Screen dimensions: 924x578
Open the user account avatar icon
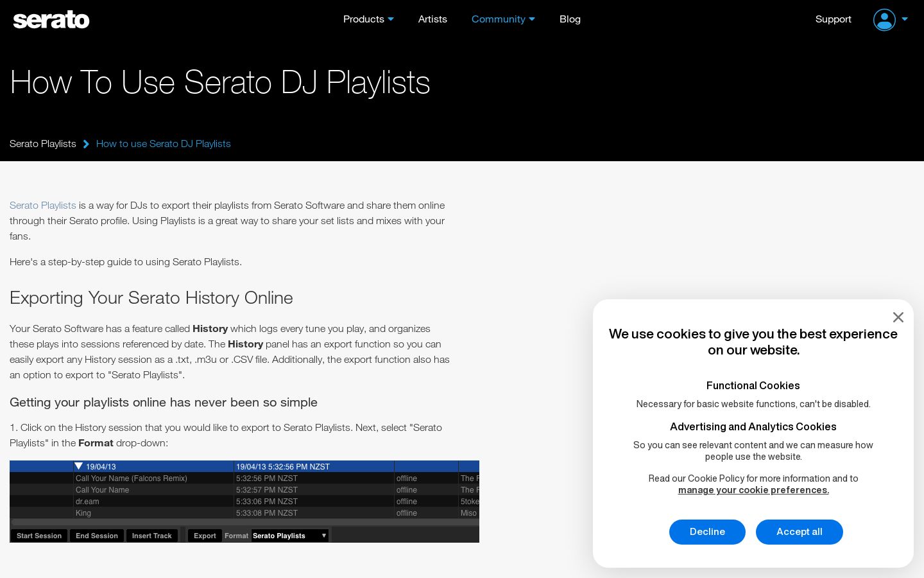coord(884,20)
